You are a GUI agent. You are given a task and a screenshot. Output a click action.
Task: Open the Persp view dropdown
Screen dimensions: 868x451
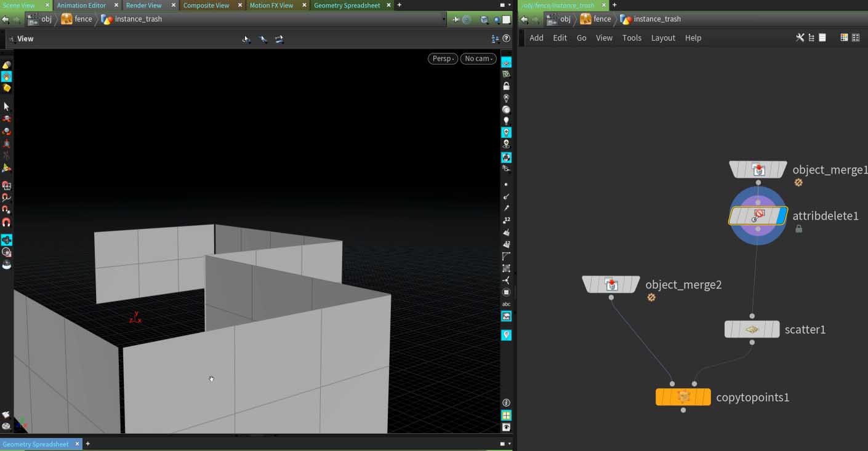(x=443, y=58)
